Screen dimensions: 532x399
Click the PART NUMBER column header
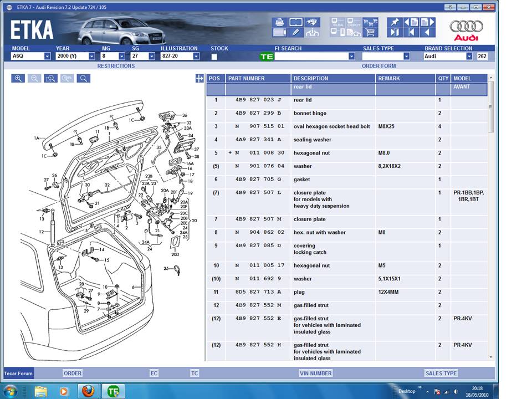tap(258, 78)
